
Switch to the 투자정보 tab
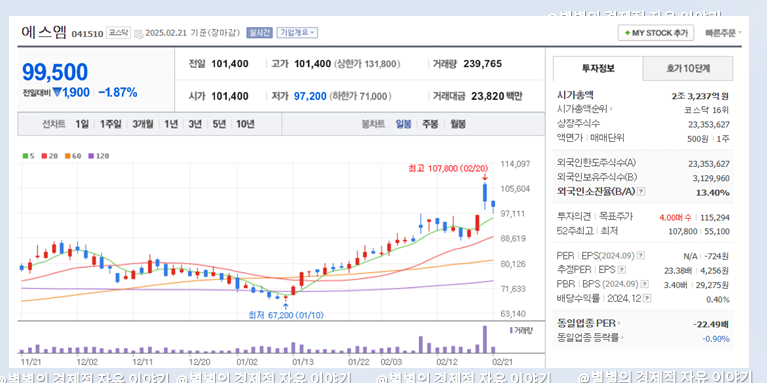pos(598,68)
